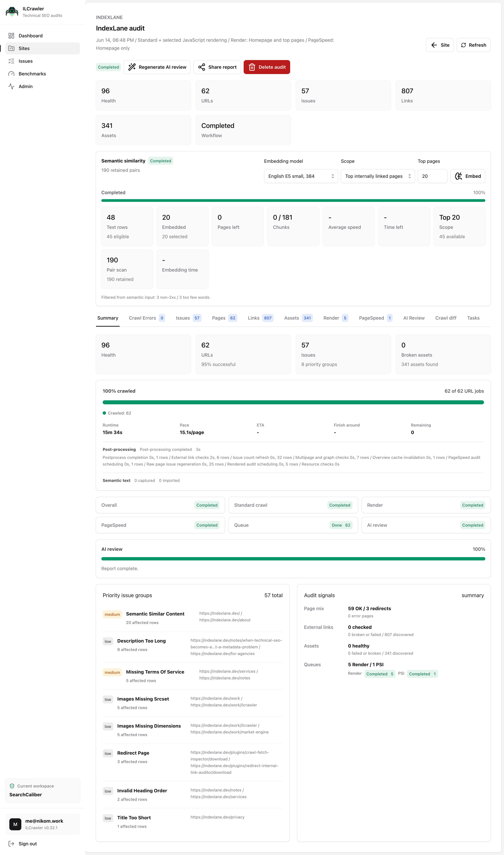
Task: Open the Crawl Errors tab
Action: [147, 318]
